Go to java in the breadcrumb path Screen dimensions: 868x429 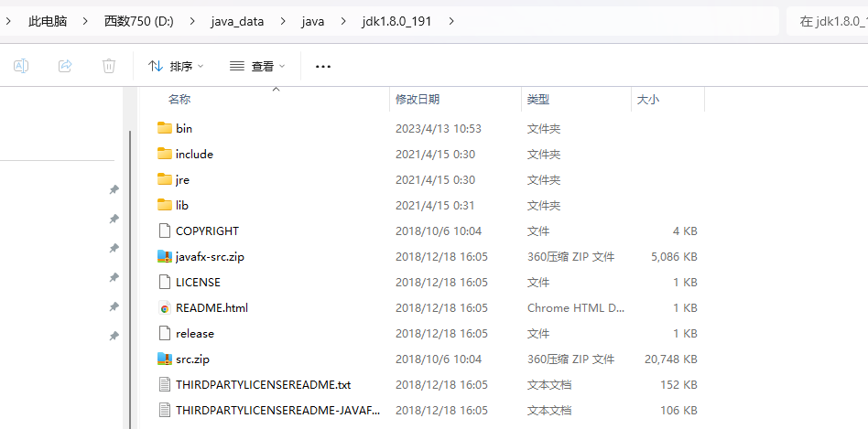tap(313, 22)
